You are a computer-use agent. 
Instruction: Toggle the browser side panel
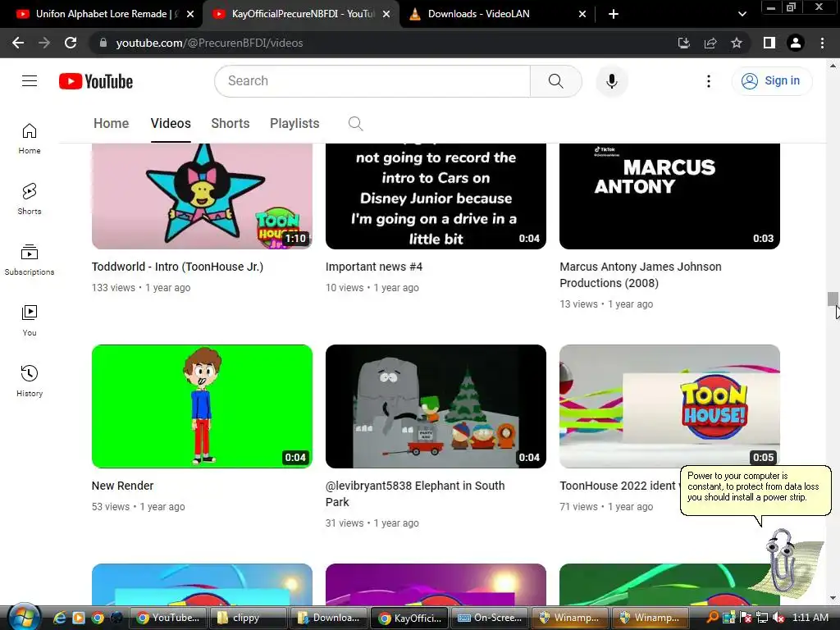(769, 43)
